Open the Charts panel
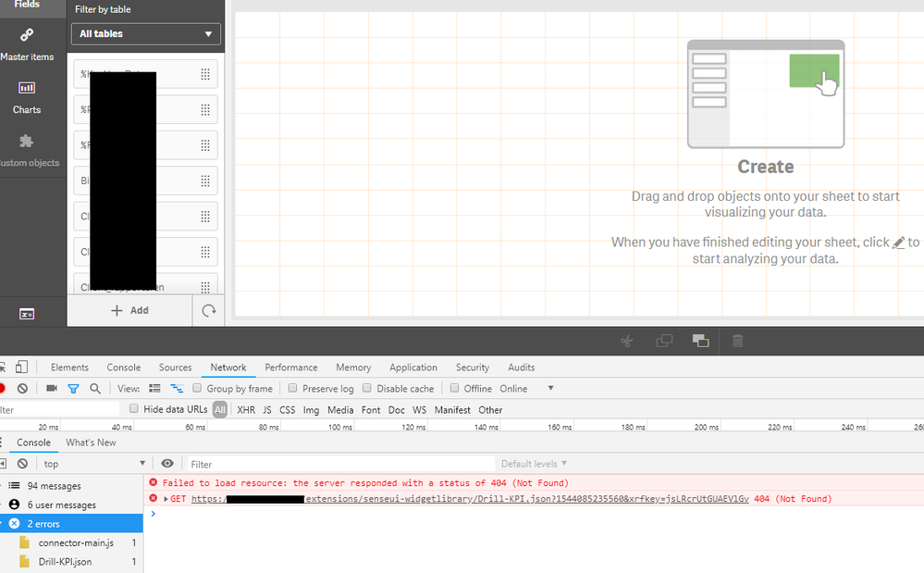 pyautogui.click(x=27, y=98)
